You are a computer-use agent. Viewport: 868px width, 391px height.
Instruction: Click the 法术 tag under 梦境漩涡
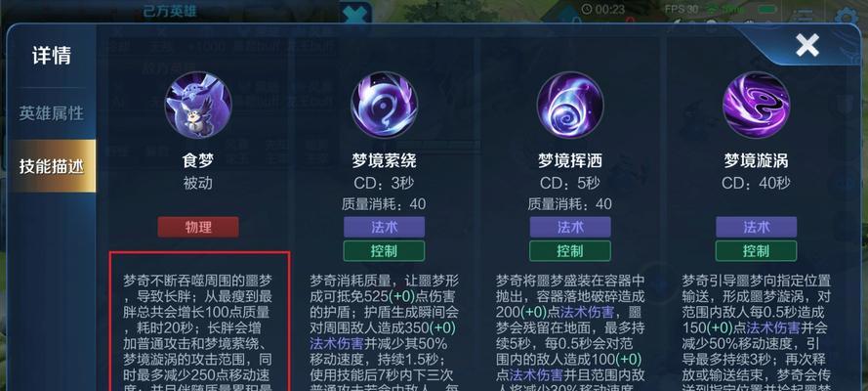point(756,227)
